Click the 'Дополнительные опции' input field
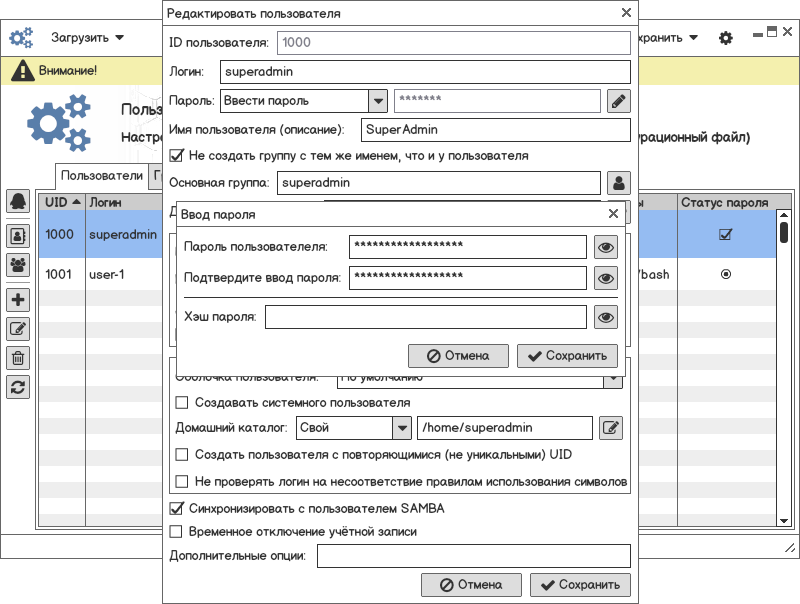This screenshot has width=800, height=604. click(x=473, y=556)
